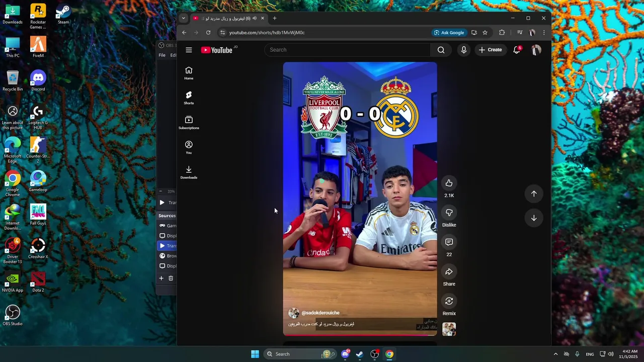Viewport: 644px width, 362px height.
Task: Open Chrome's tab search dropdown
Action: pos(183,18)
